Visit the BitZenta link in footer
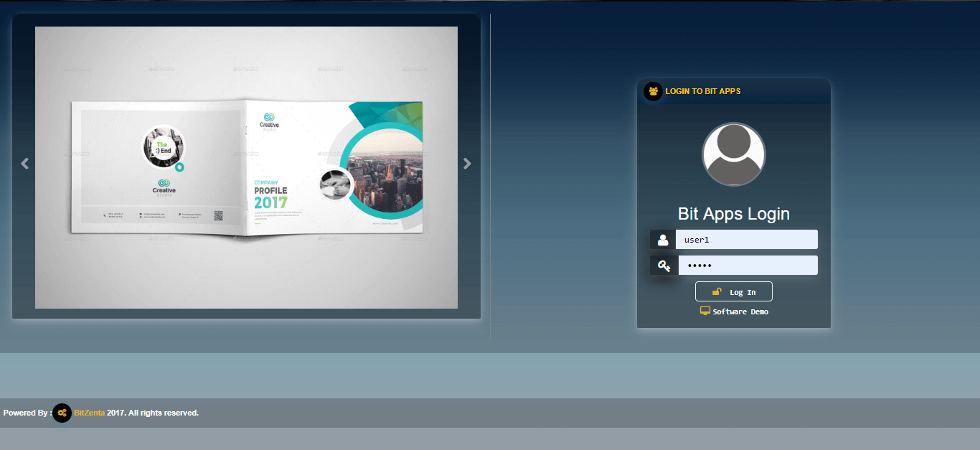980x450 pixels. coord(89,413)
